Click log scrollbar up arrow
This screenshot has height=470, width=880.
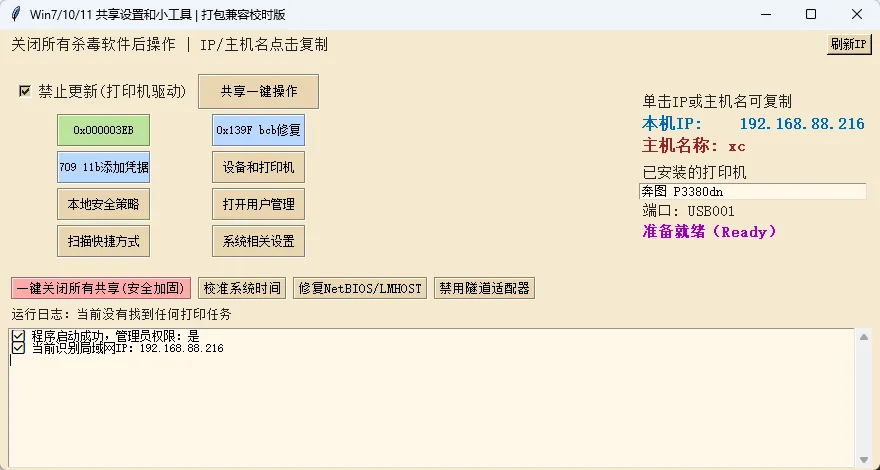click(864, 337)
